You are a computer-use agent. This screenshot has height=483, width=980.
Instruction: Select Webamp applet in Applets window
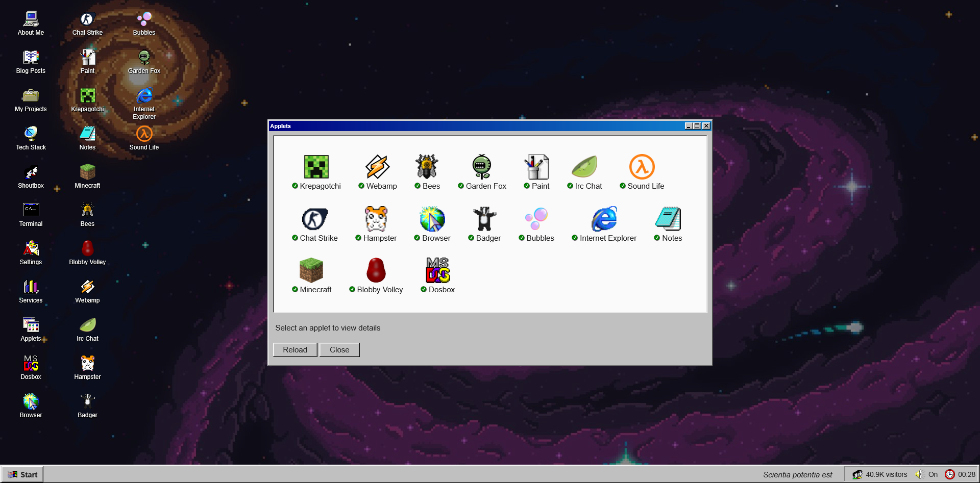378,172
